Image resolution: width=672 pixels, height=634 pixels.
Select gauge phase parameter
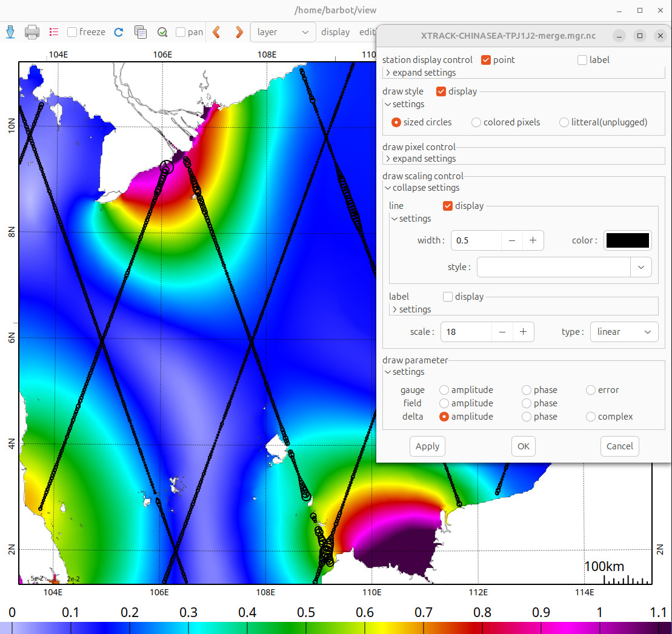pyautogui.click(x=527, y=390)
